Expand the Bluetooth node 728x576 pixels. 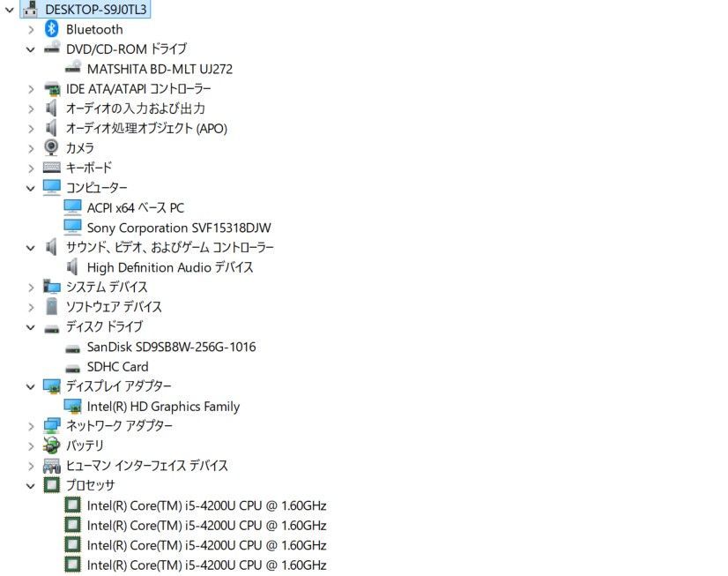pyautogui.click(x=31, y=29)
